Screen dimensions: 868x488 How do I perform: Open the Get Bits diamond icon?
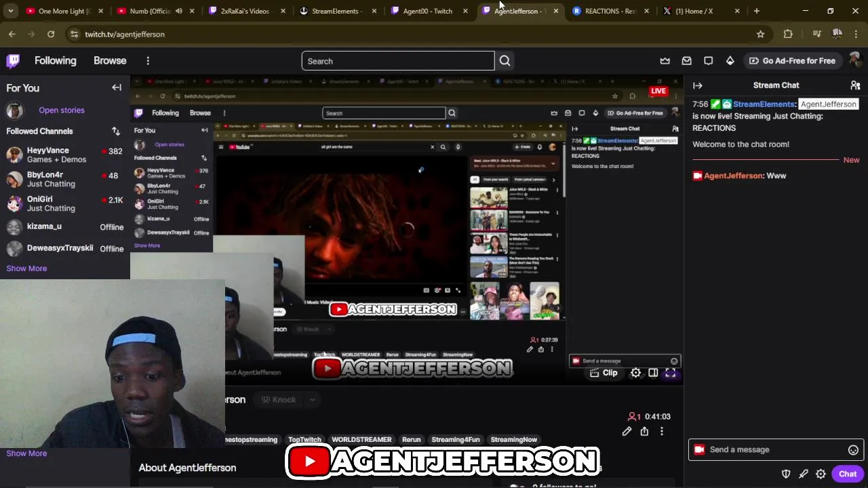point(730,61)
